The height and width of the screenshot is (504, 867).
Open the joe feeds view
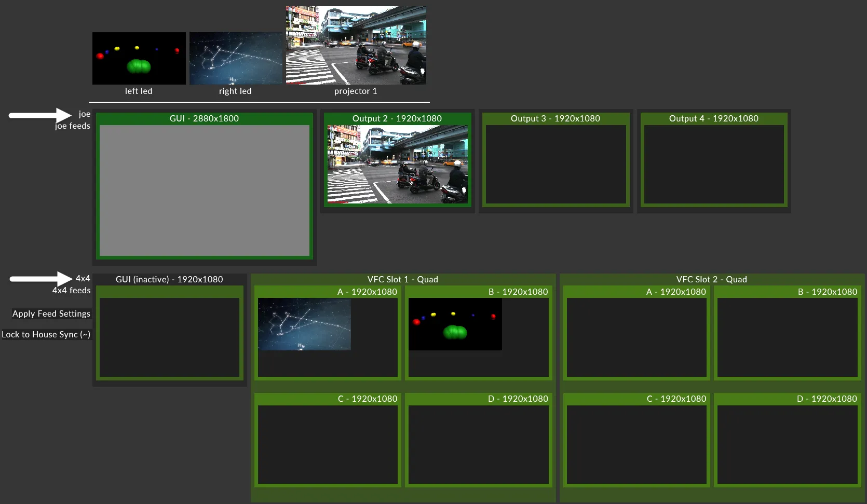[x=72, y=126]
